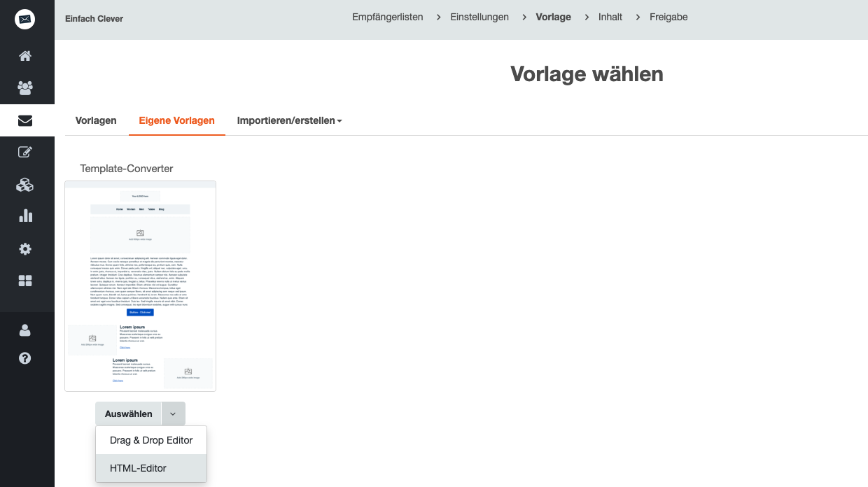This screenshot has height=487, width=868.
Task: Go to the Empfängerlisten step
Action: coord(387,17)
